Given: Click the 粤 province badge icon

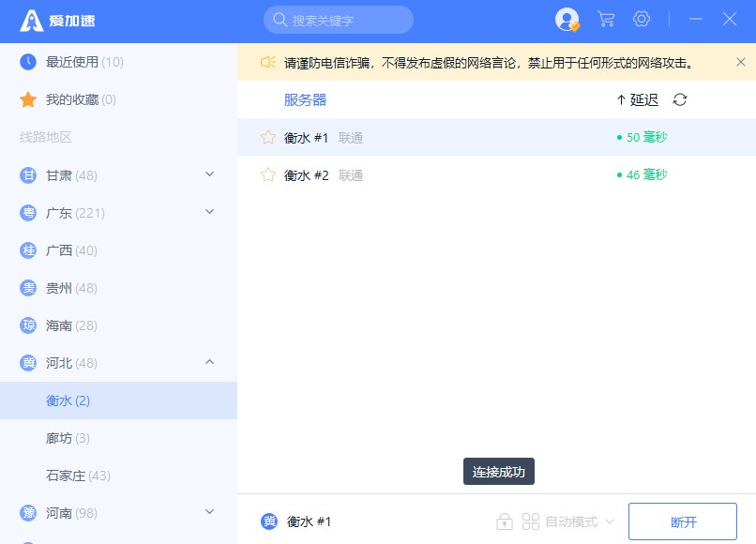Looking at the screenshot, I should [x=28, y=213].
